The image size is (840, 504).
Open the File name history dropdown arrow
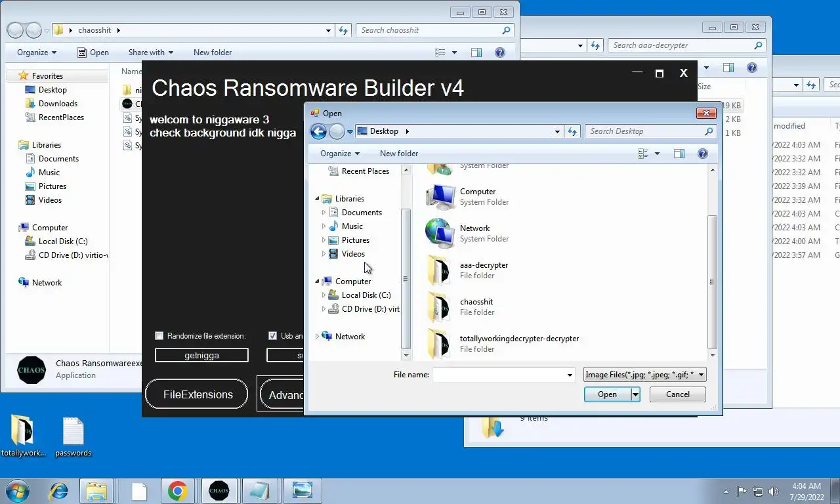click(x=570, y=375)
